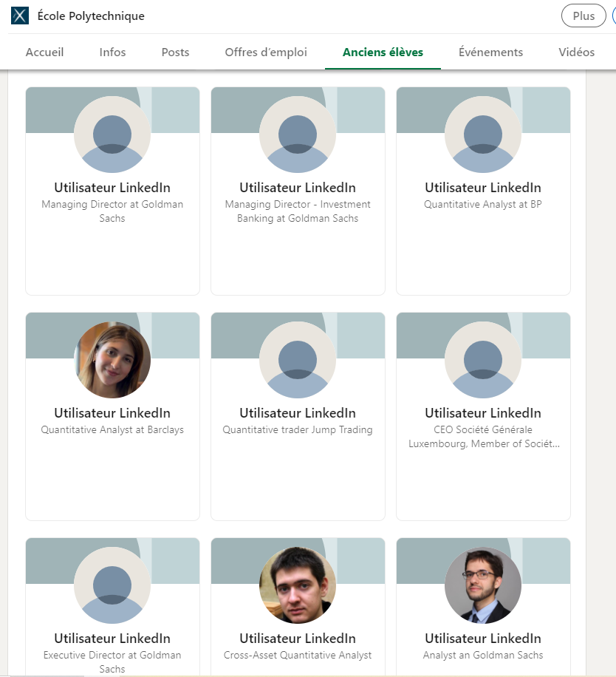The height and width of the screenshot is (677, 616).
Task: Click 'Cross-Asset Quantitative Analyst' headline
Action: click(x=298, y=655)
